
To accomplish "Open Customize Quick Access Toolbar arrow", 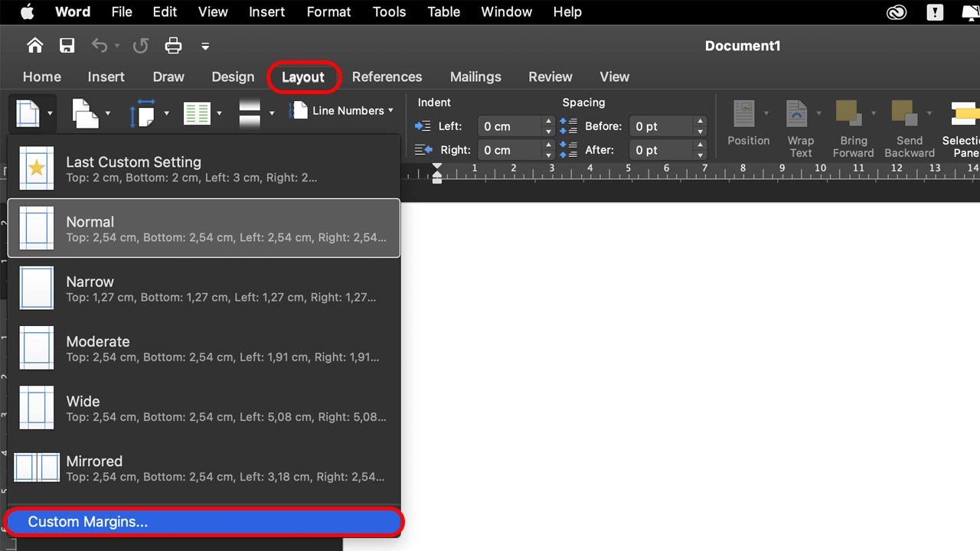I will coord(205,47).
